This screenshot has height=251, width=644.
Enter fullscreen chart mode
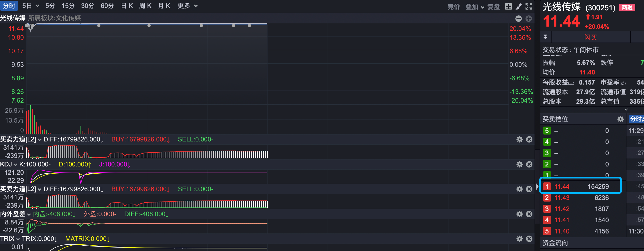click(529, 6)
